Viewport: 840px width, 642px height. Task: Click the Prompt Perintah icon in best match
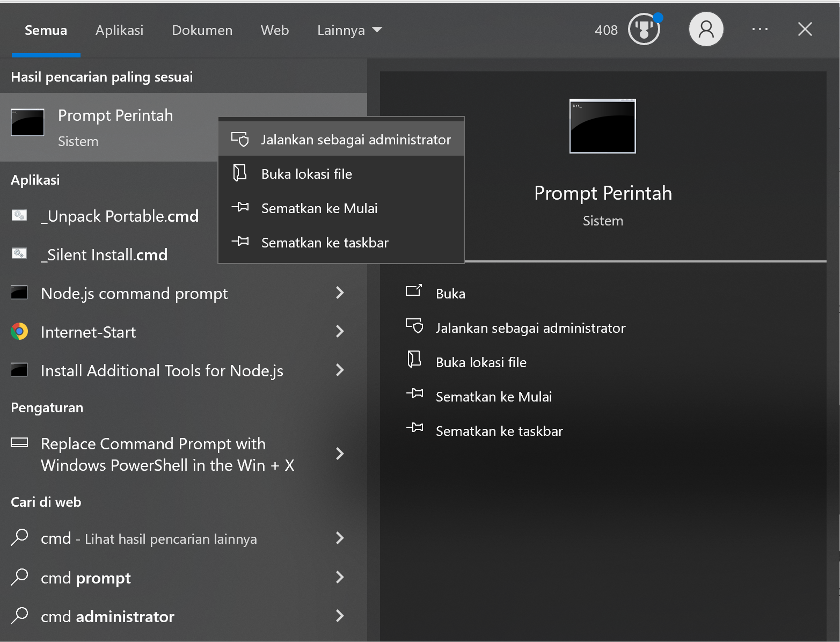tap(28, 122)
